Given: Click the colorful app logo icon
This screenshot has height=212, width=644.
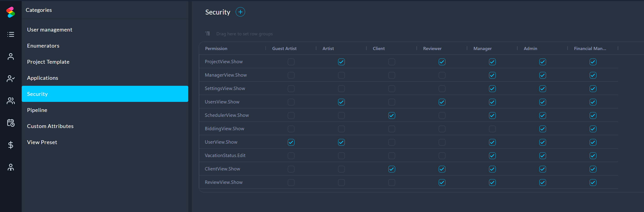Looking at the screenshot, I should coord(11,12).
